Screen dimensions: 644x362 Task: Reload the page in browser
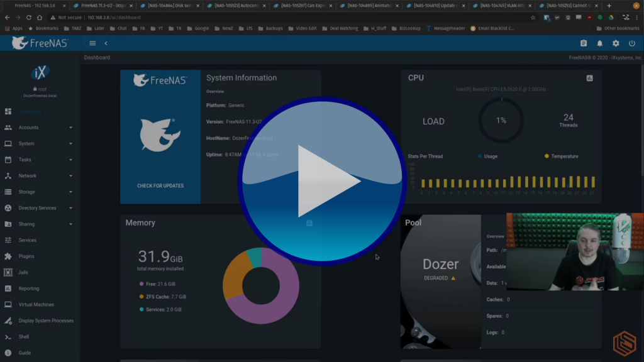click(29, 18)
